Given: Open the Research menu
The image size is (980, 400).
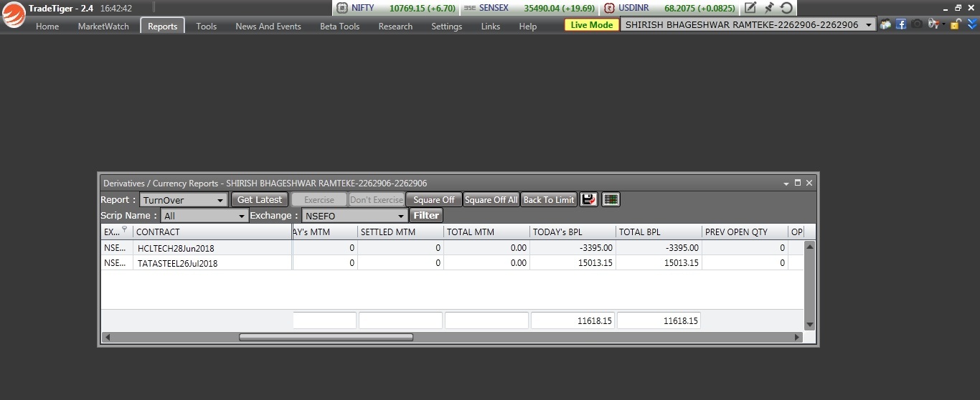Looking at the screenshot, I should point(395,26).
